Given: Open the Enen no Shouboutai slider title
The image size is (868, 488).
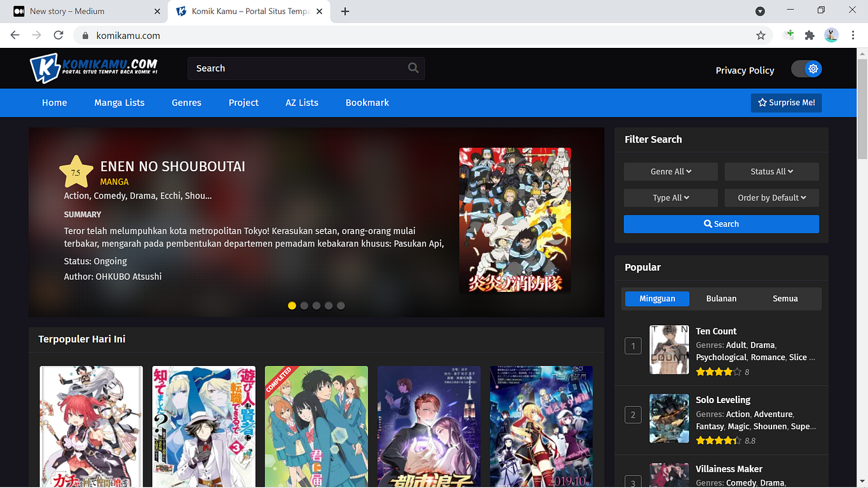Looking at the screenshot, I should click(x=173, y=167).
